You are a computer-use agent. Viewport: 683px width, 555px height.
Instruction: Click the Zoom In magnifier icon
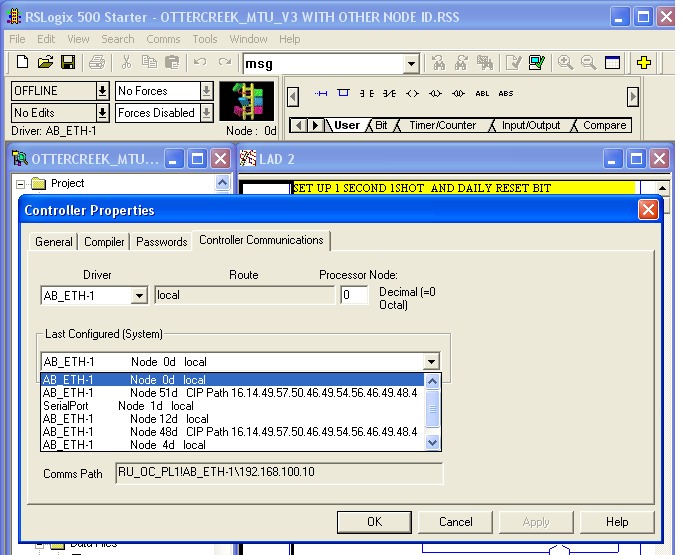[x=566, y=63]
